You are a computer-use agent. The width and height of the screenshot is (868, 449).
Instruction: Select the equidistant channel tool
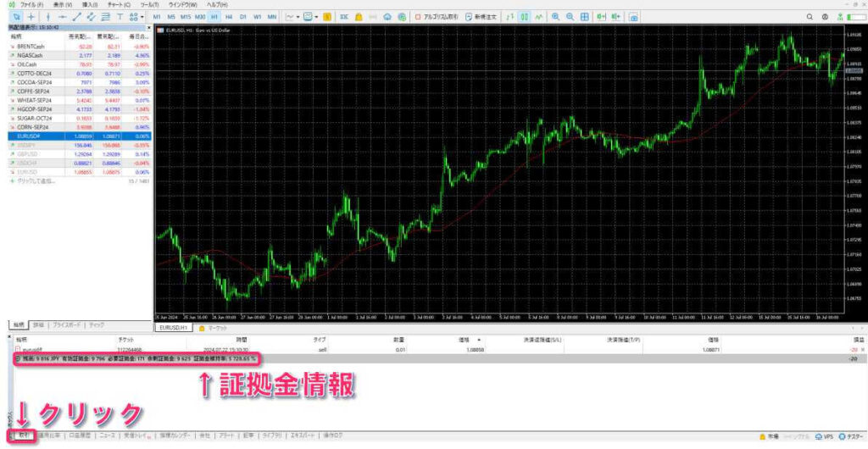[x=92, y=17]
